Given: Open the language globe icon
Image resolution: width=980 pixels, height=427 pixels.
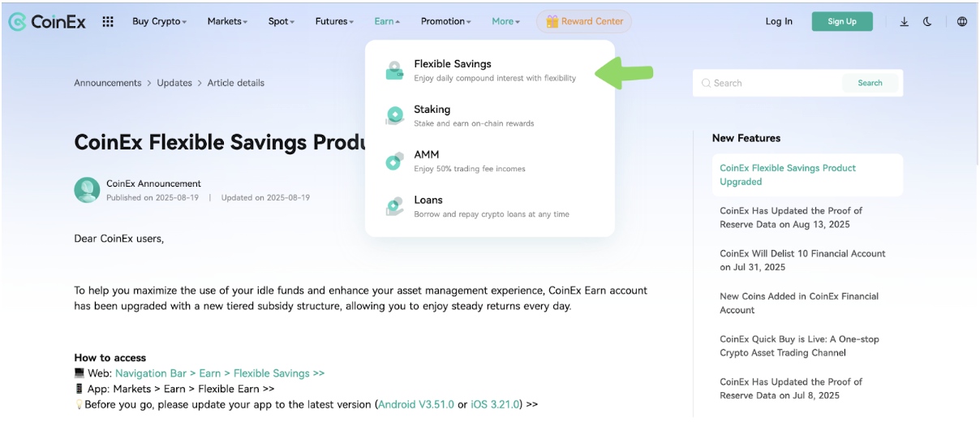Looking at the screenshot, I should (962, 22).
